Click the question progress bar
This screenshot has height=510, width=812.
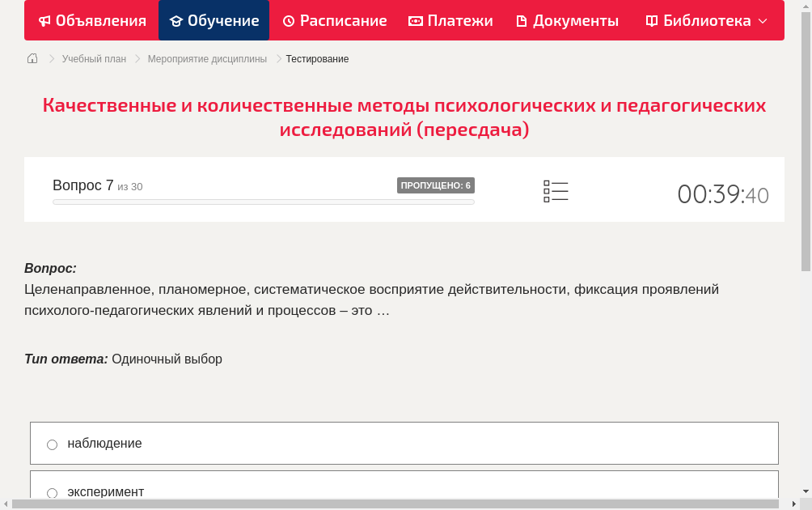click(x=263, y=202)
